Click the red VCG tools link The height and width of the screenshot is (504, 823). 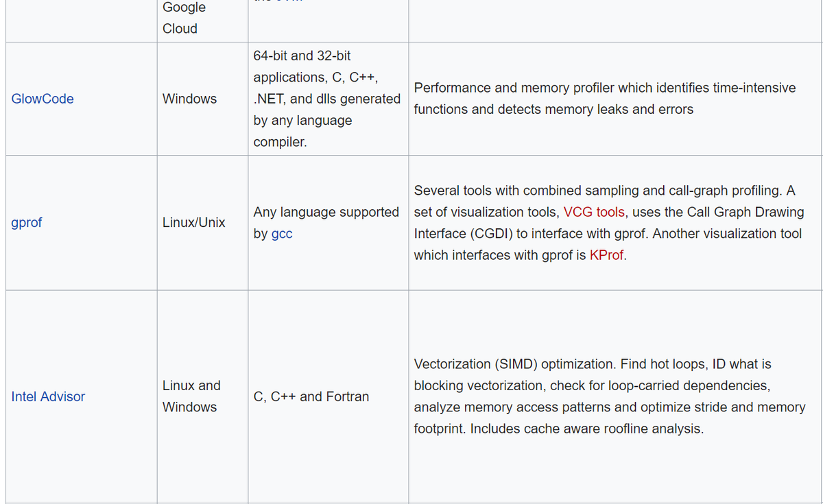pyautogui.click(x=594, y=212)
